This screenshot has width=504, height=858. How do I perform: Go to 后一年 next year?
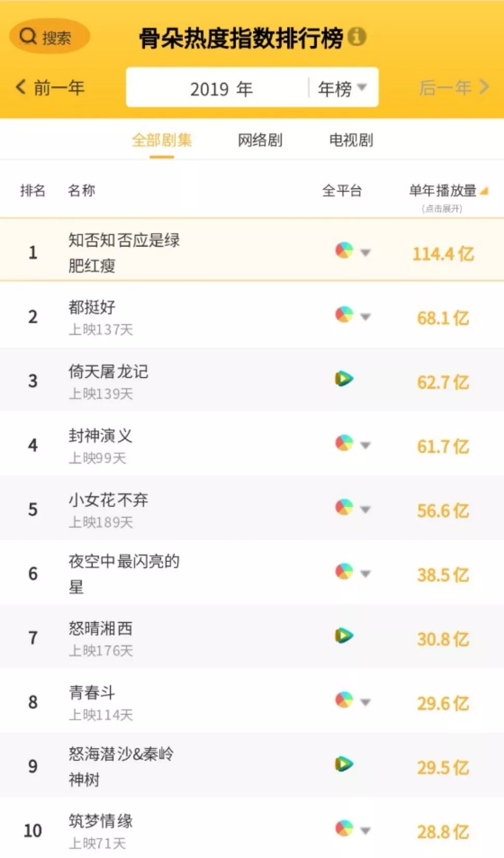point(454,88)
